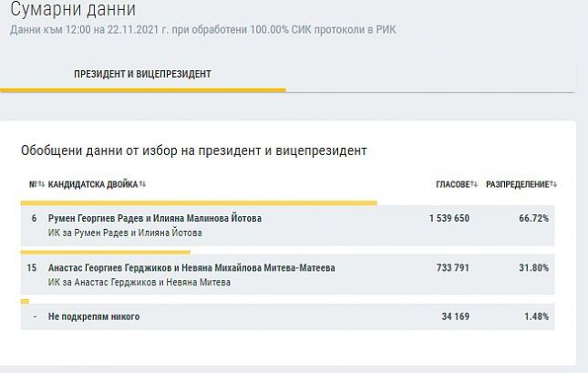
Task: Click the Гласове column header text
Action: click(453, 184)
